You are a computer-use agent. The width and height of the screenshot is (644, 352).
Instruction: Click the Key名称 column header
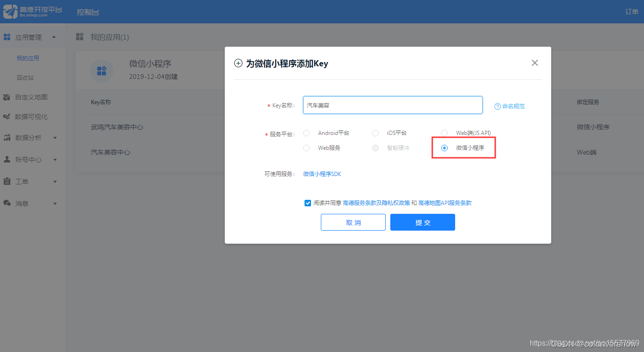click(101, 102)
